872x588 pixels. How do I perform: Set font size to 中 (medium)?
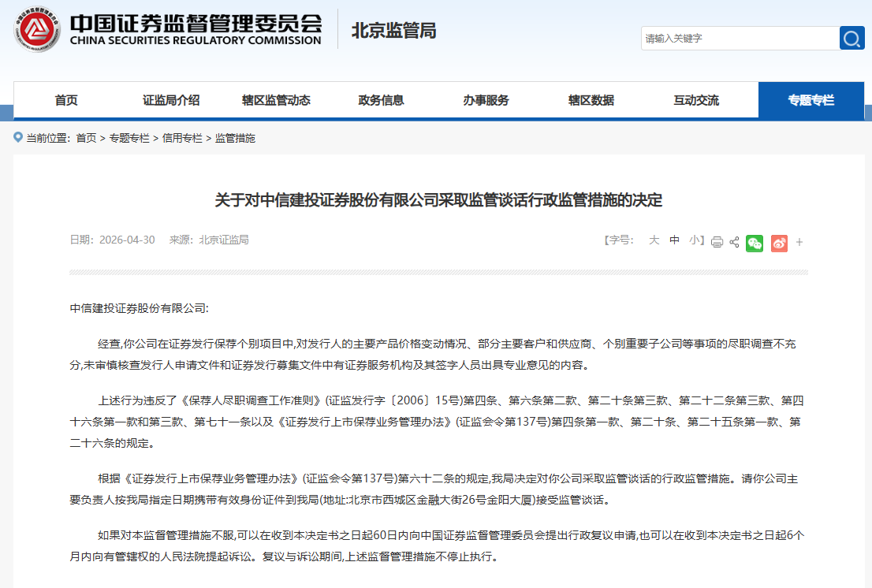point(675,240)
